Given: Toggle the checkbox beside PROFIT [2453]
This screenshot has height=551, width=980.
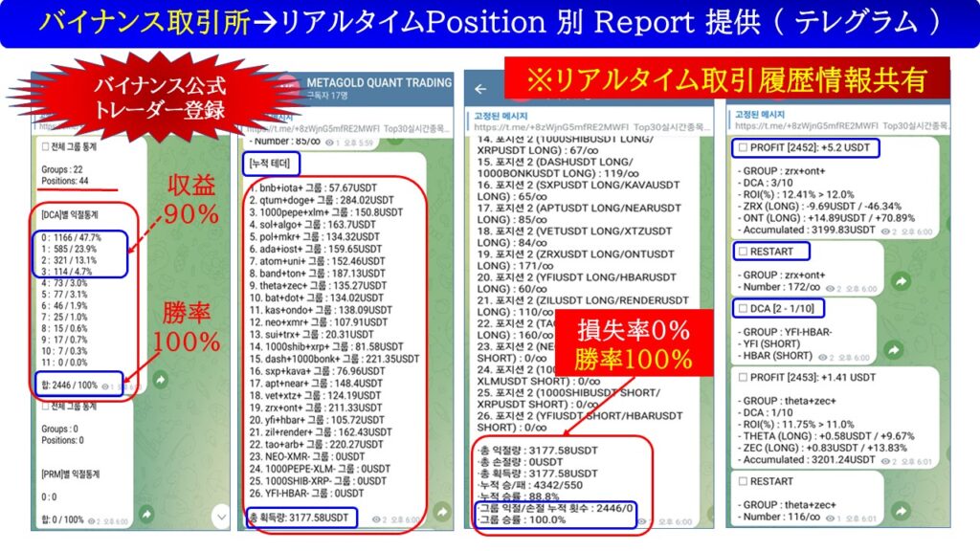Looking at the screenshot, I should coord(744,378).
